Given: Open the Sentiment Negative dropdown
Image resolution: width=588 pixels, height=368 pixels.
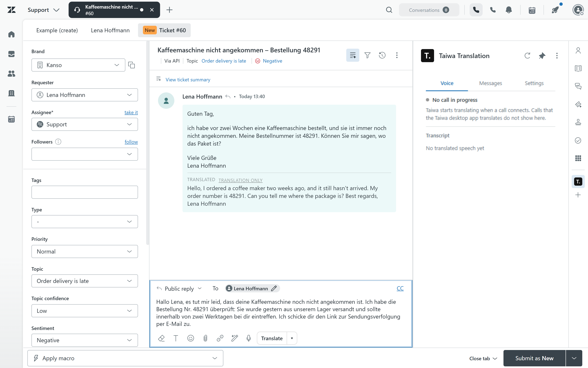Looking at the screenshot, I should pyautogui.click(x=85, y=340).
